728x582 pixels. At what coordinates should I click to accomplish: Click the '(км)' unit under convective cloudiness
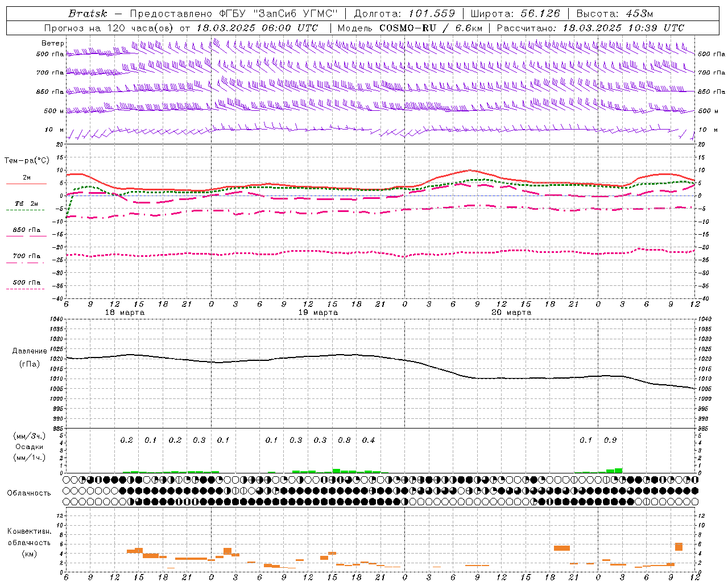point(29,554)
